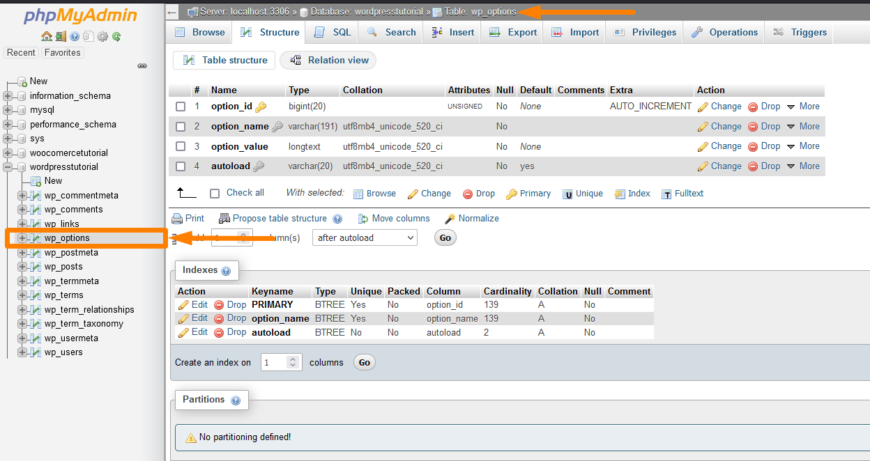Select wp_posts table in the sidebar tree
The width and height of the screenshot is (870, 461).
coord(63,267)
